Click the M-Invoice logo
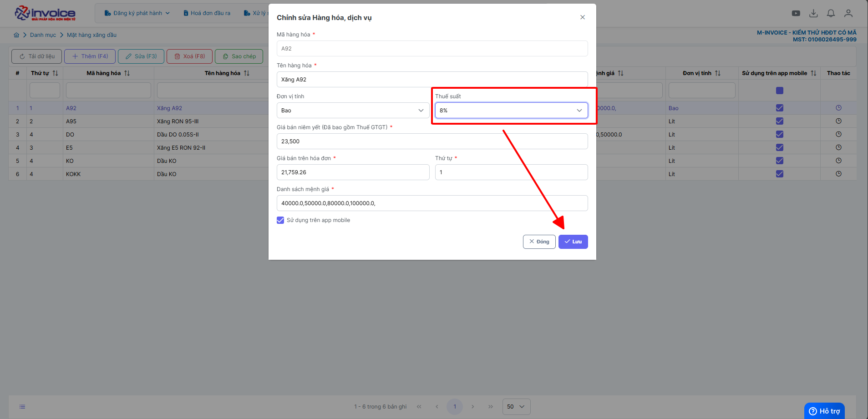The width and height of the screenshot is (868, 419). point(45,13)
